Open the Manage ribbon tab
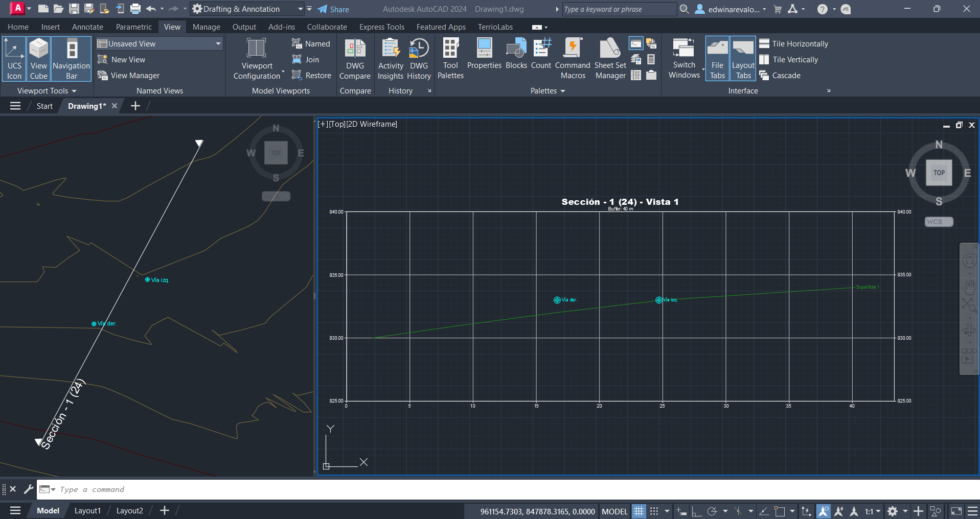 click(207, 27)
